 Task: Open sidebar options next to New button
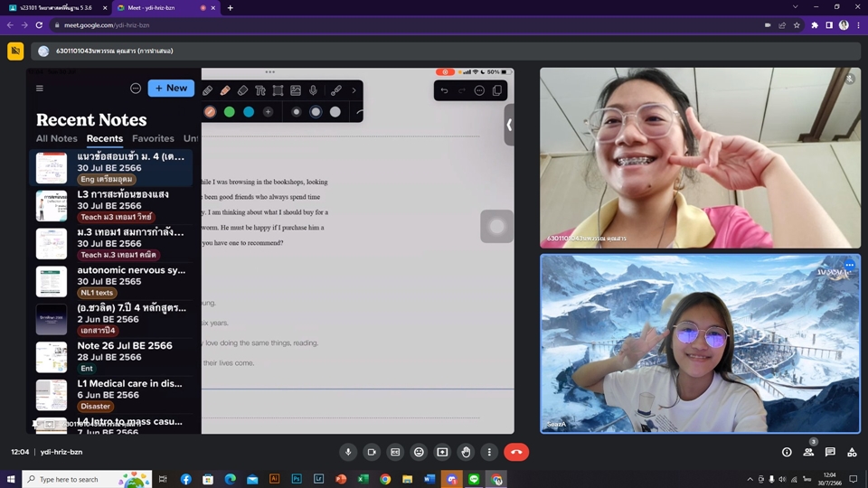136,88
